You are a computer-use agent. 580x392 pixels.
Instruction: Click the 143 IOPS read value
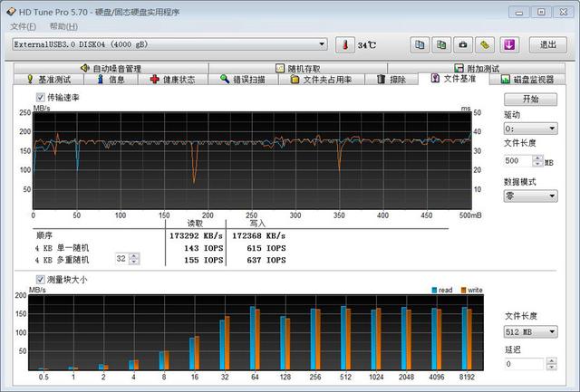coord(204,248)
